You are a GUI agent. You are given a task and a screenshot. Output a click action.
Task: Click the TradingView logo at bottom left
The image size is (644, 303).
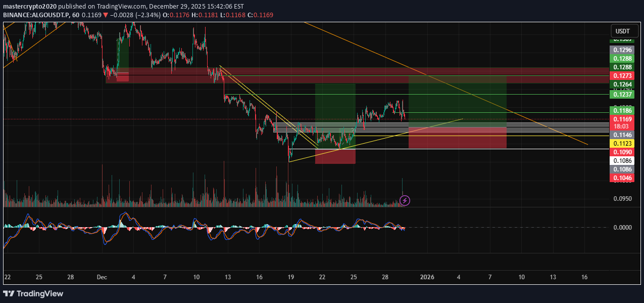(33, 293)
